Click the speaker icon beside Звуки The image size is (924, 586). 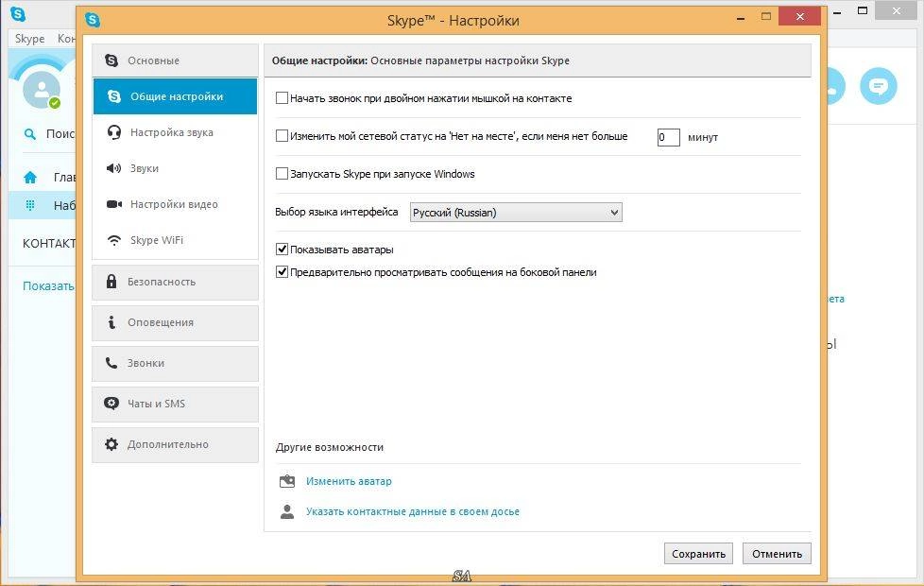point(113,168)
